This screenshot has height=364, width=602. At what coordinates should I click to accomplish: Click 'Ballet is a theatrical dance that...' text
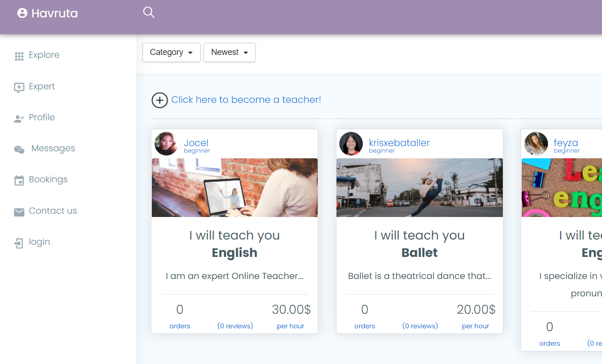pos(420,276)
